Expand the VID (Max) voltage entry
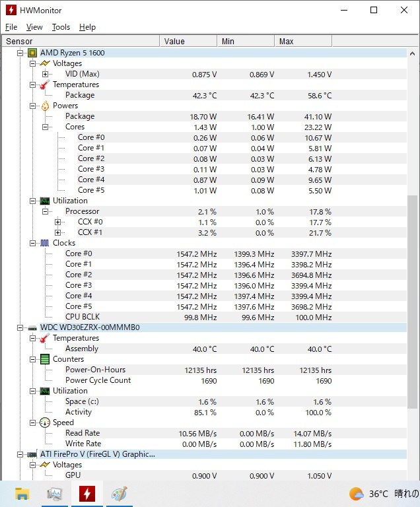This screenshot has height=507, width=420. coord(45,74)
